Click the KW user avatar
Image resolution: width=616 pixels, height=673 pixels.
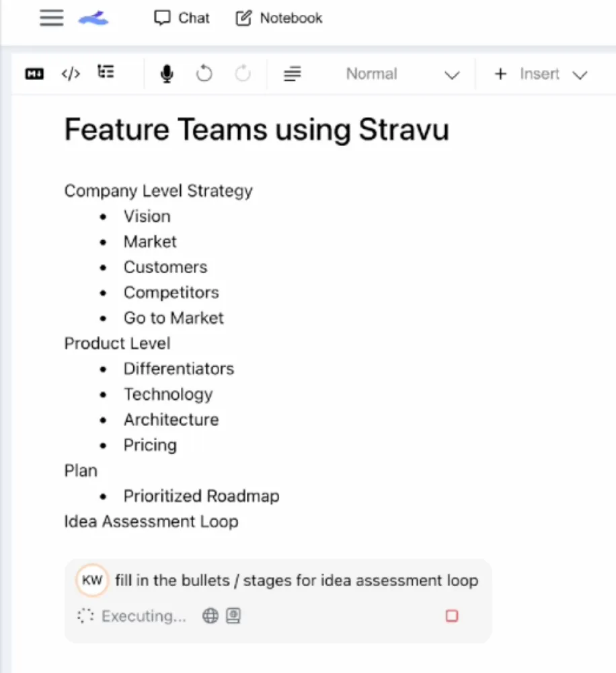point(92,580)
